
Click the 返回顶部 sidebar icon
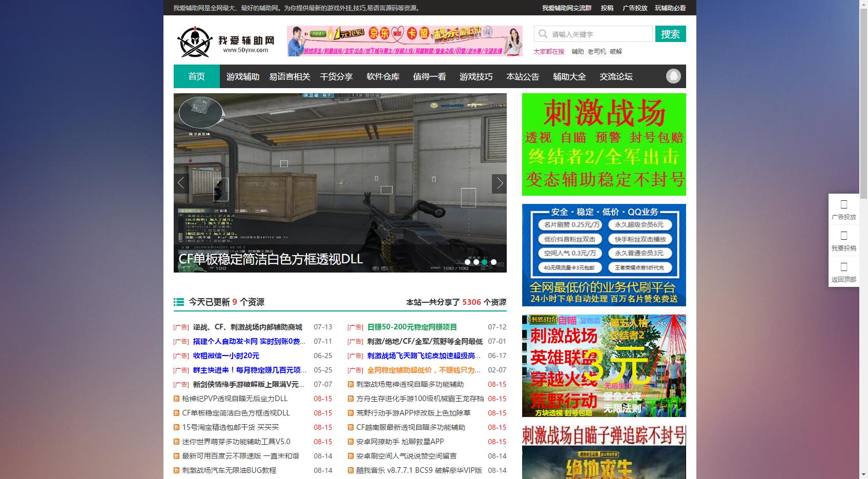(844, 267)
